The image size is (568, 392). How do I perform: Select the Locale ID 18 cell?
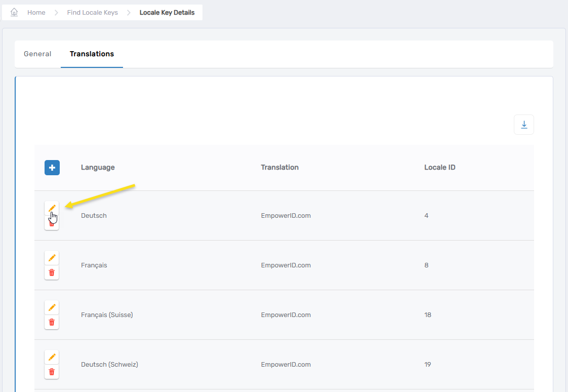(x=428, y=315)
